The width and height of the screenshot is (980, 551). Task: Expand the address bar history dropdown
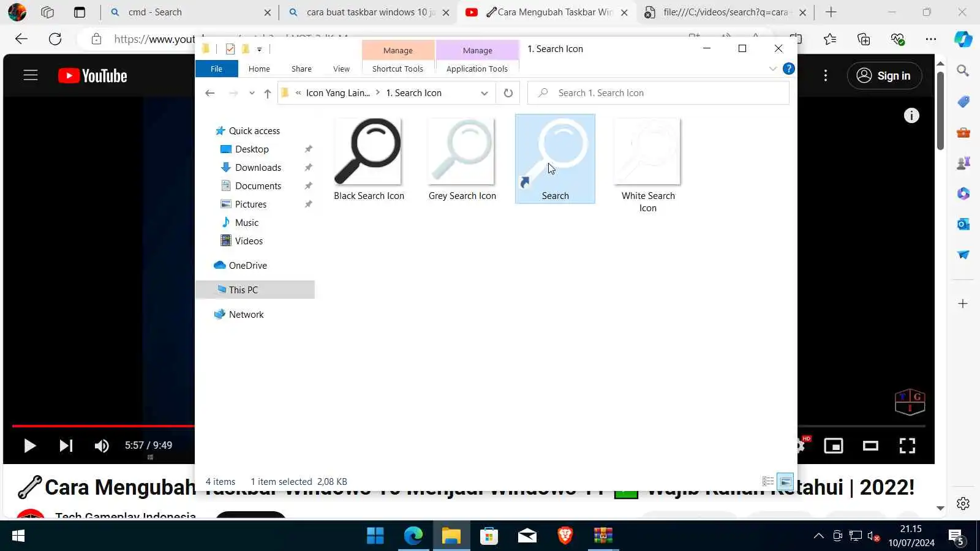(x=484, y=93)
